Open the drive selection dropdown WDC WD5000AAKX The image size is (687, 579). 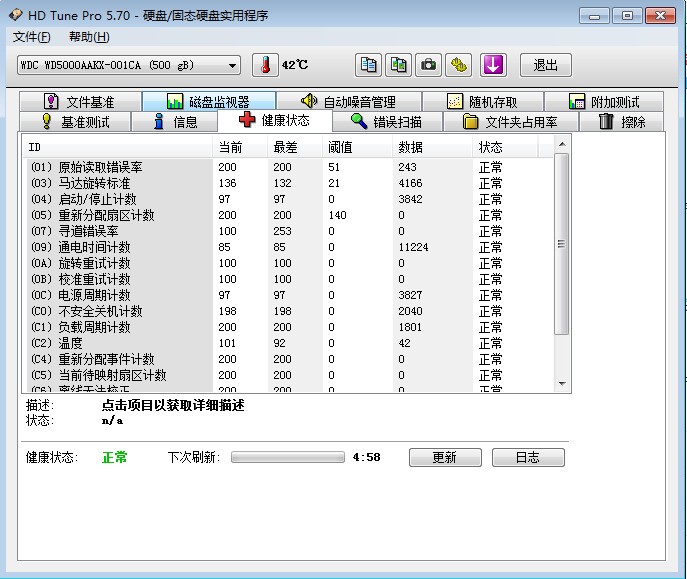[129, 65]
